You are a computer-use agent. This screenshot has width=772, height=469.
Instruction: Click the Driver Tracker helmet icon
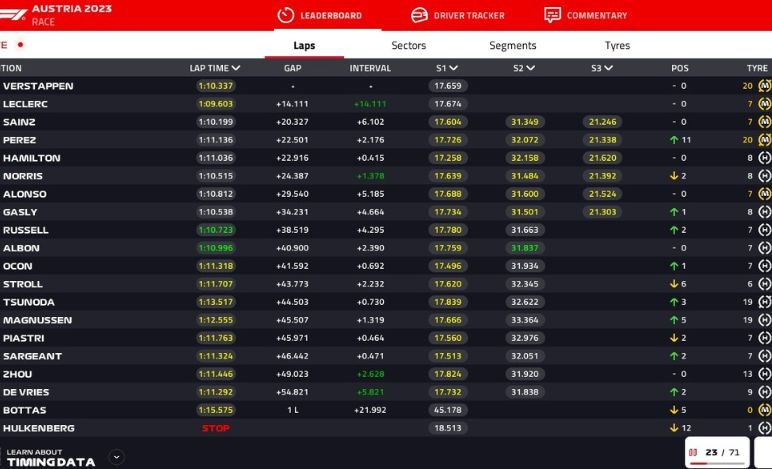coord(419,15)
